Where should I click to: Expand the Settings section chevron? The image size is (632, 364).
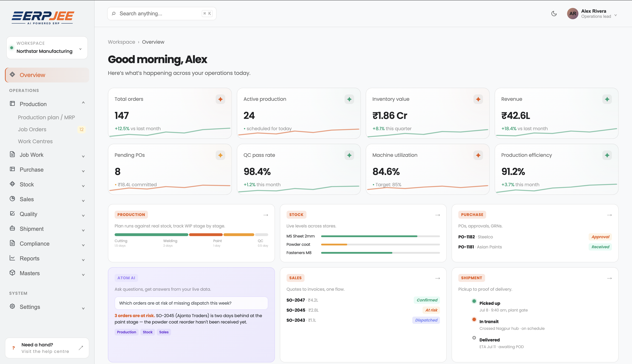pyautogui.click(x=83, y=308)
